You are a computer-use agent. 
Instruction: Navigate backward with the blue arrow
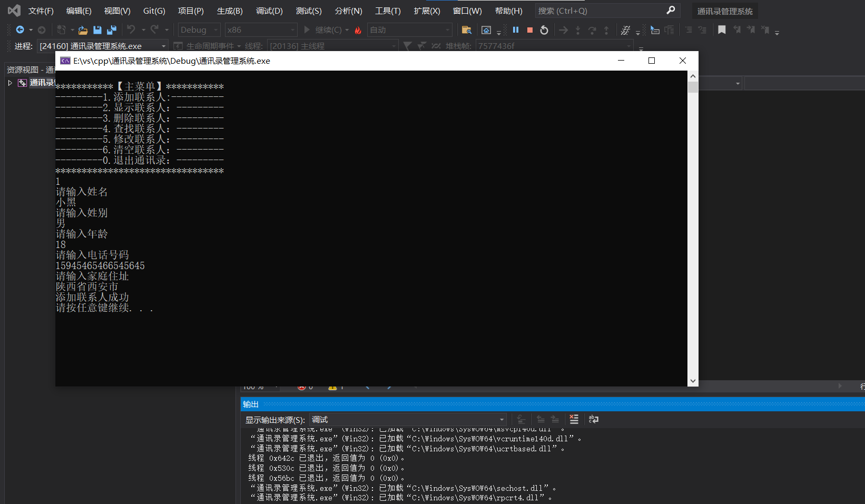(20, 30)
